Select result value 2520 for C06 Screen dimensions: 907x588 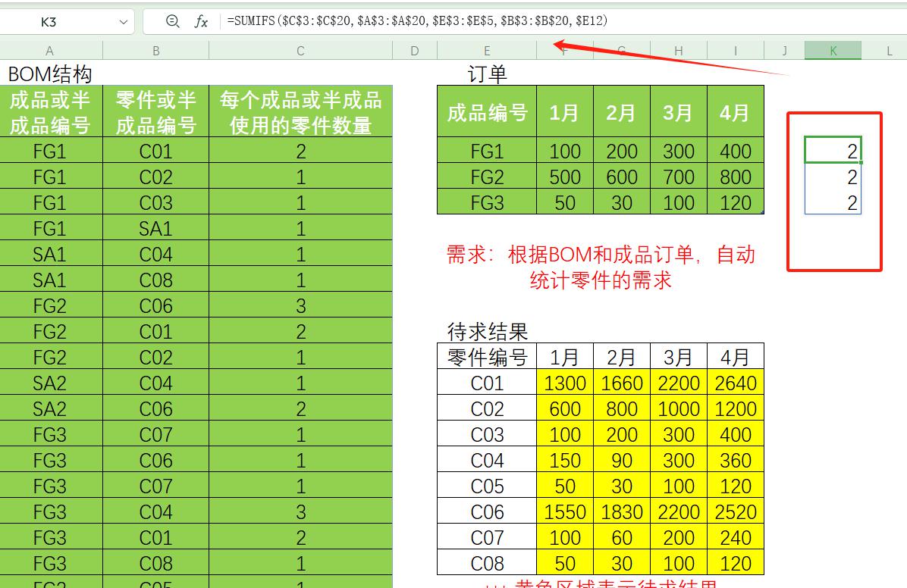(736, 511)
